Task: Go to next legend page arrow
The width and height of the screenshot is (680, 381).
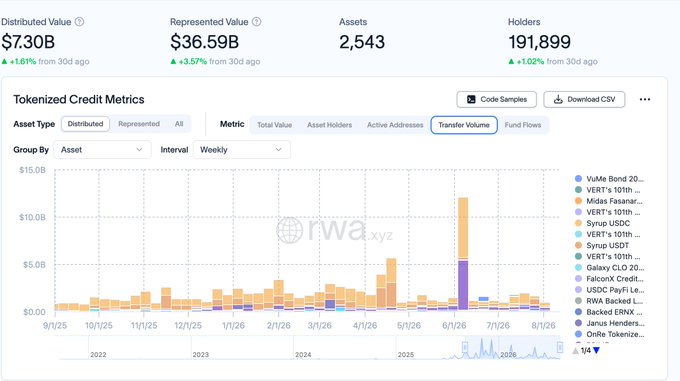Action: pyautogui.click(x=597, y=350)
